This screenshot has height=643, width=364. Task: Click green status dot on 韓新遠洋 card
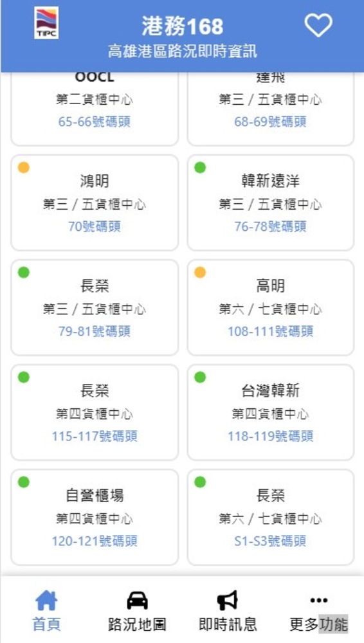(x=200, y=167)
